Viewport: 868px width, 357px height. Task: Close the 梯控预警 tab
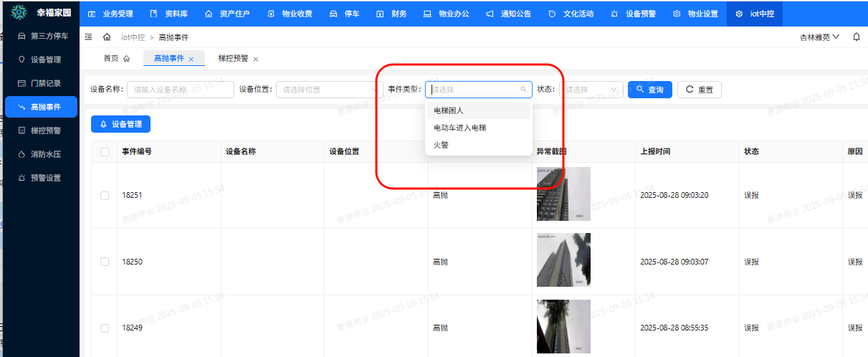pyautogui.click(x=255, y=59)
